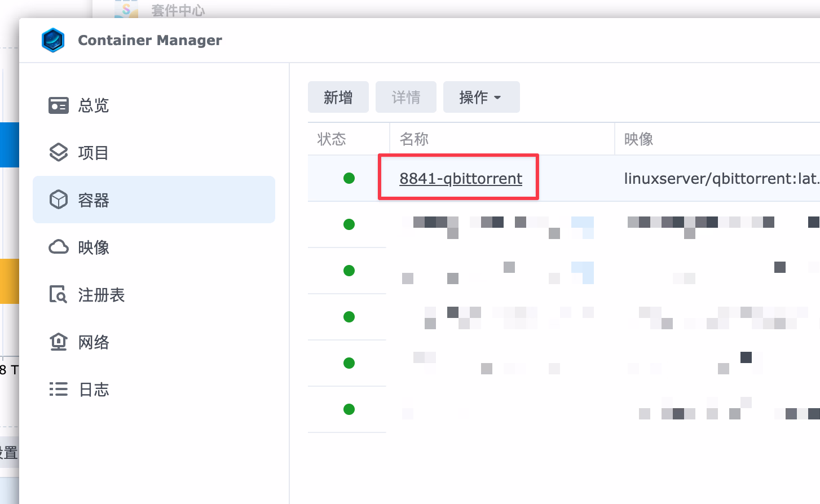Sort by the 状态 (Status) column header
This screenshot has height=504, width=820.
coord(332,139)
